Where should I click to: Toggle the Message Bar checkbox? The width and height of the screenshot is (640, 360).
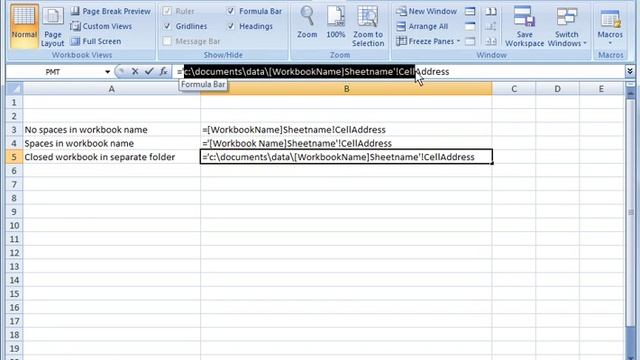(x=167, y=41)
